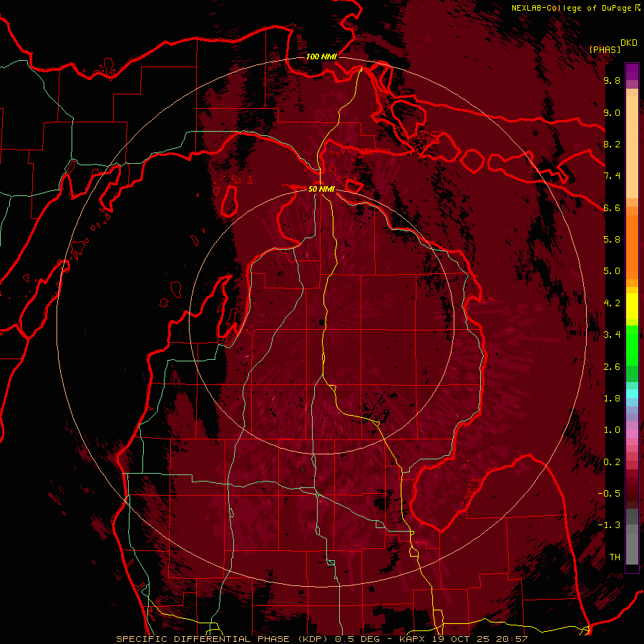Click the 20:57 timestamp in the caption
The image size is (644, 644).
(x=513, y=639)
